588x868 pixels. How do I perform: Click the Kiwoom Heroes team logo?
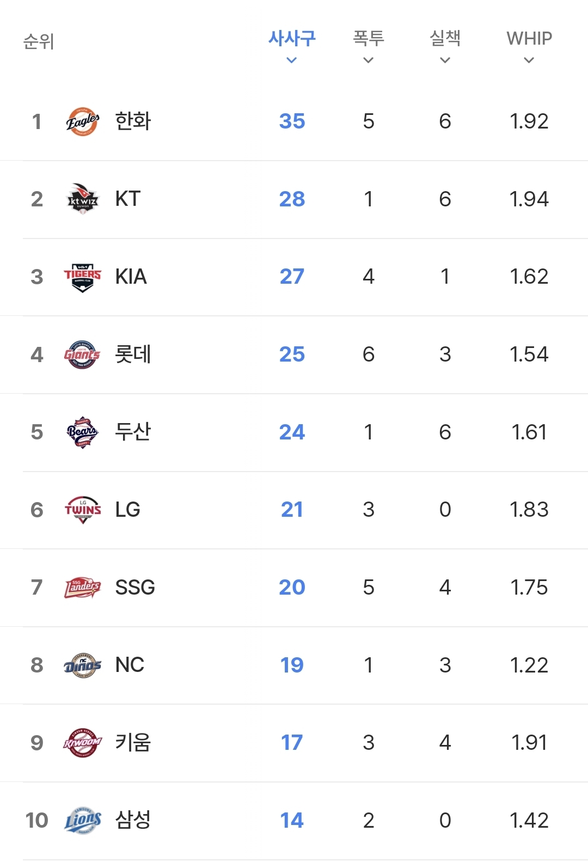pos(83,743)
